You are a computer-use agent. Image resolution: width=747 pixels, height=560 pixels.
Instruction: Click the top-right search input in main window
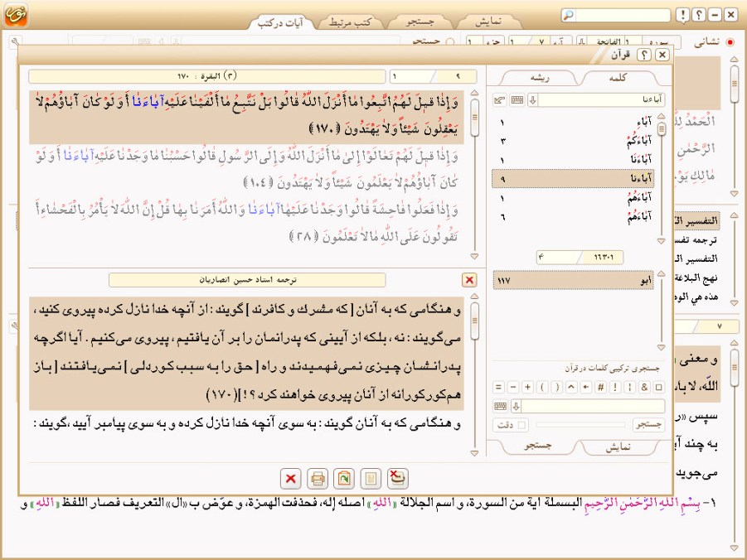[x=623, y=15]
